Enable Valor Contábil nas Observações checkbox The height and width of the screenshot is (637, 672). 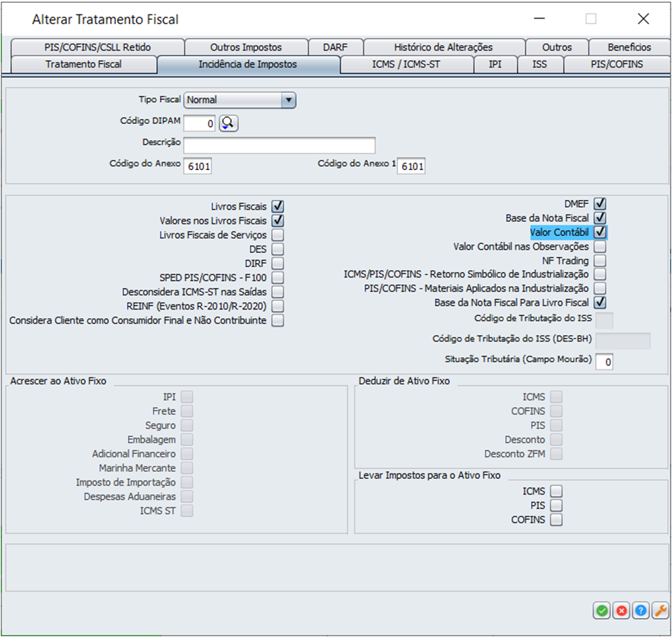pyautogui.click(x=600, y=246)
